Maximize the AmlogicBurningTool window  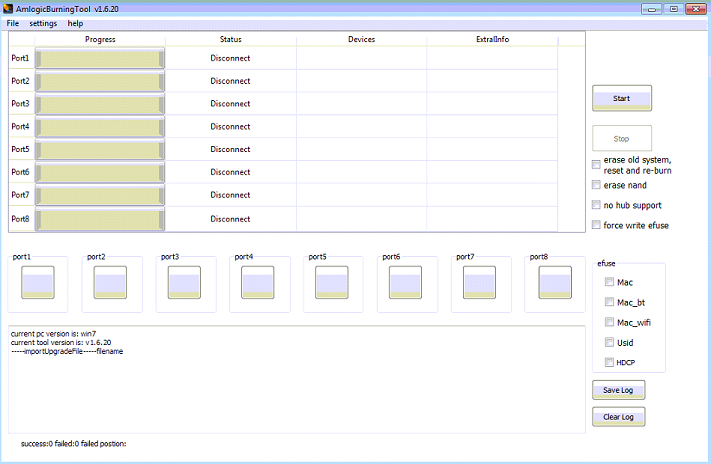[674, 9]
